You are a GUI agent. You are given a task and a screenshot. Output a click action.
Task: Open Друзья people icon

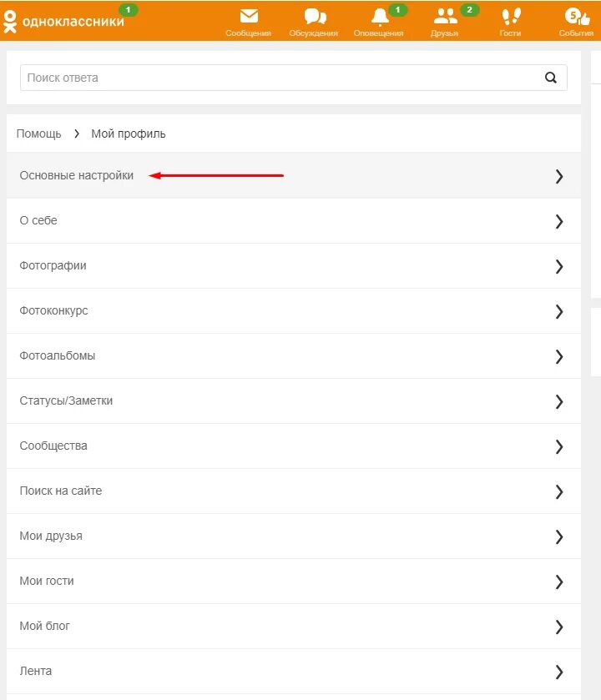tap(445, 16)
